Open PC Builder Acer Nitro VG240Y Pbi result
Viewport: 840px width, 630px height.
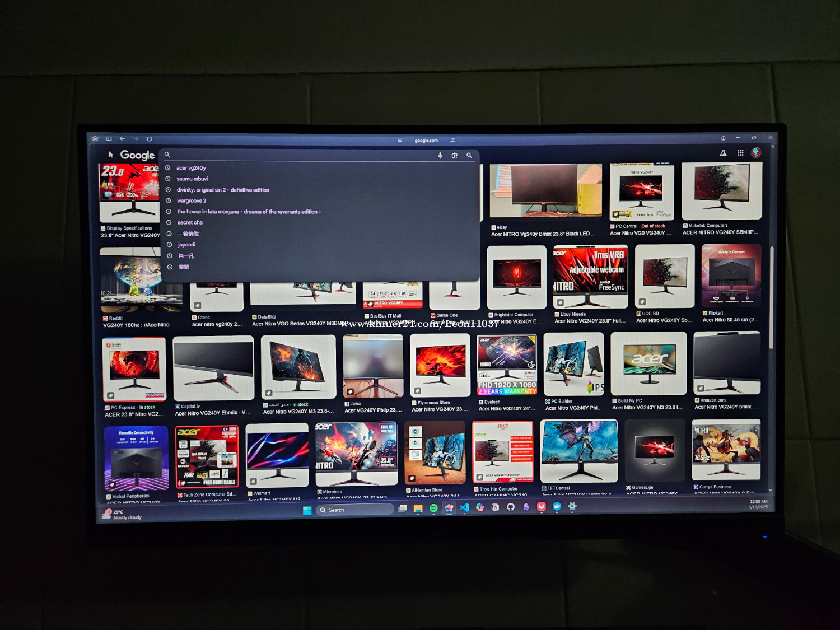573,365
